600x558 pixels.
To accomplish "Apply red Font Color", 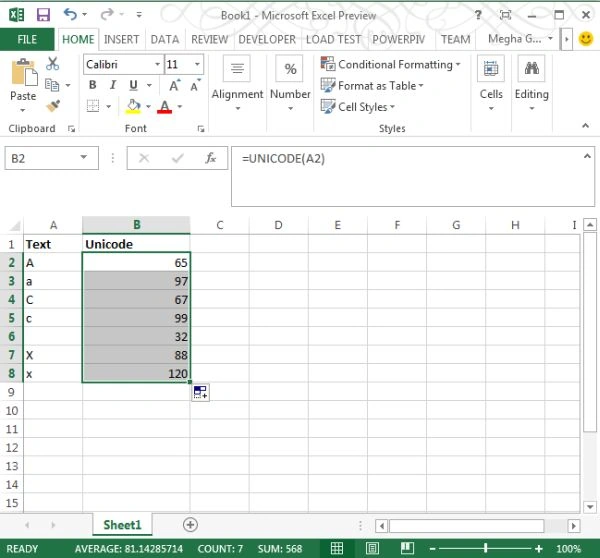I will (x=165, y=106).
